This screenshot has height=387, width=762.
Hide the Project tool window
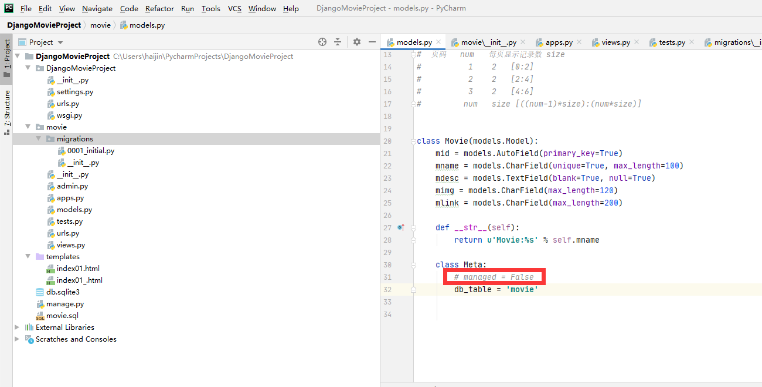tap(372, 42)
